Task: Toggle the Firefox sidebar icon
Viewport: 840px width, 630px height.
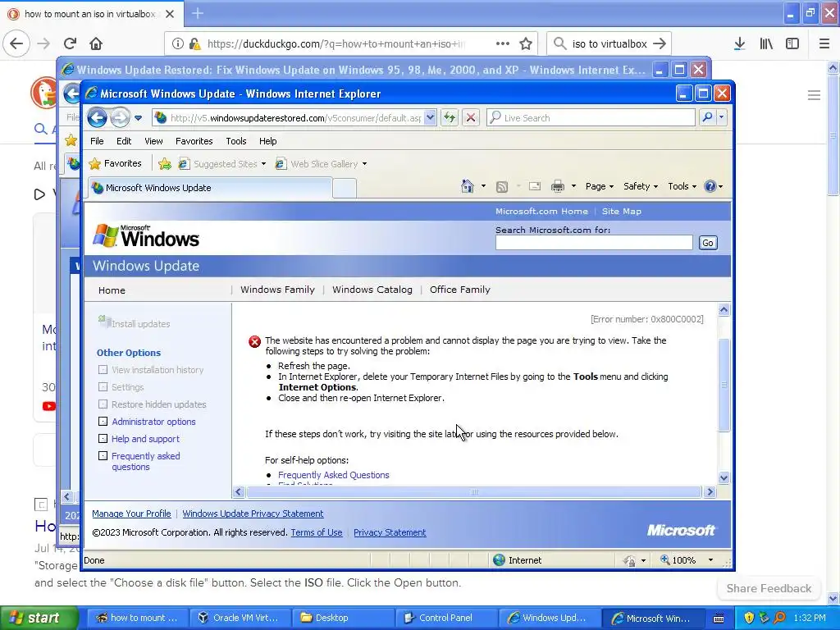Action: (792, 43)
